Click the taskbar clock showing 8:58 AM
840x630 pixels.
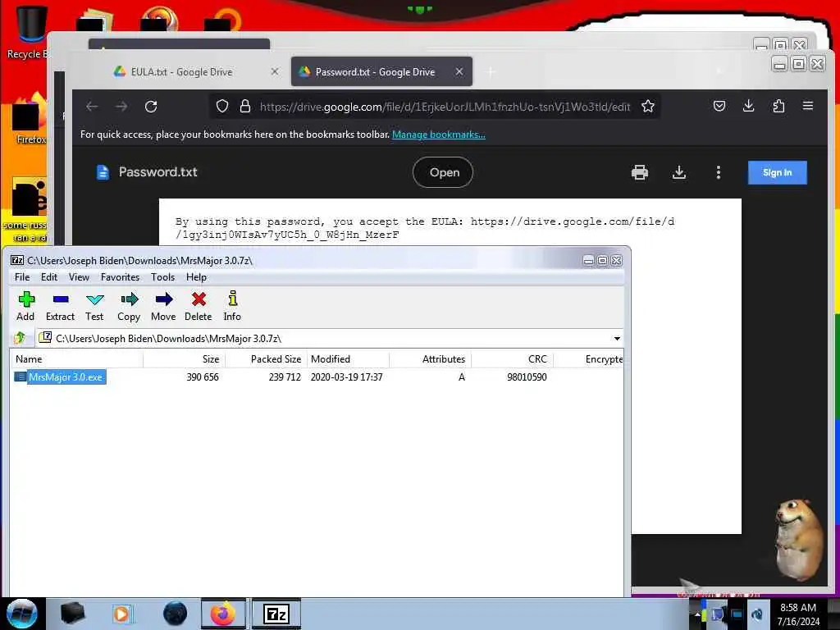(x=798, y=614)
